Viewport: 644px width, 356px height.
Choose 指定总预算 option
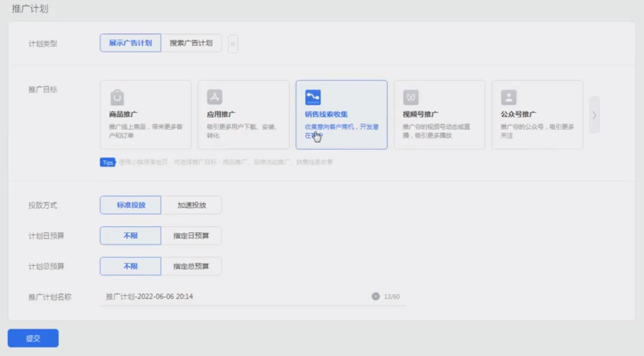[x=191, y=266]
